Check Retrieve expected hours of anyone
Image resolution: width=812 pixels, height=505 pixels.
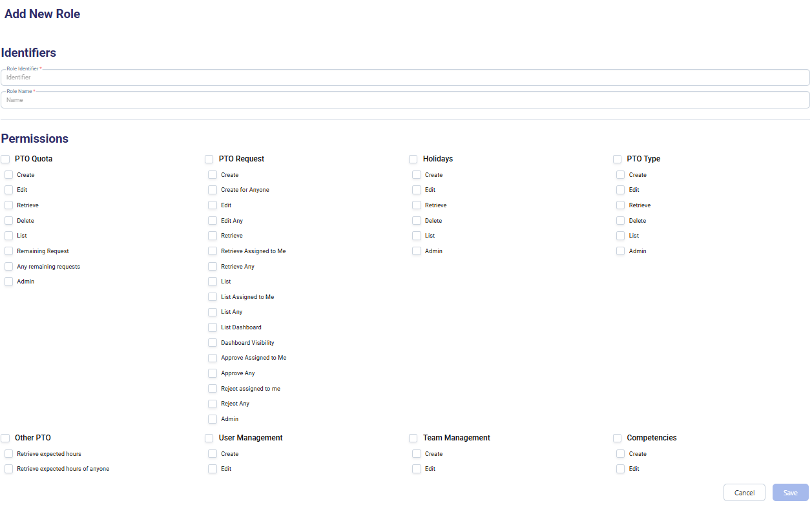point(9,469)
